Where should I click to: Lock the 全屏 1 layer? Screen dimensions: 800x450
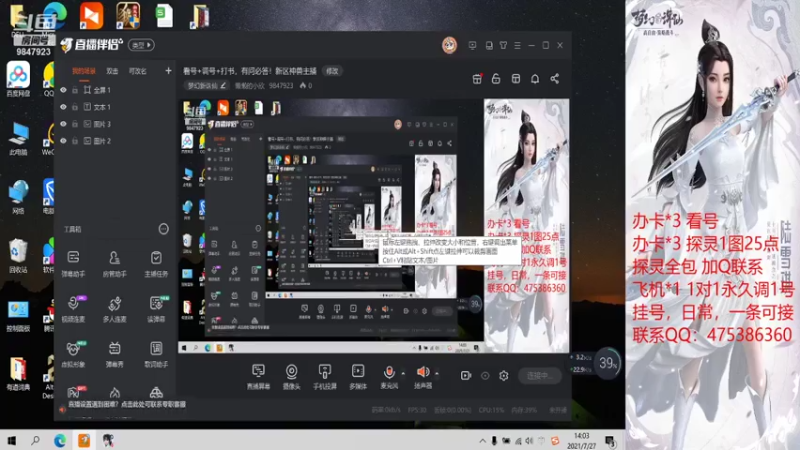[x=74, y=90]
